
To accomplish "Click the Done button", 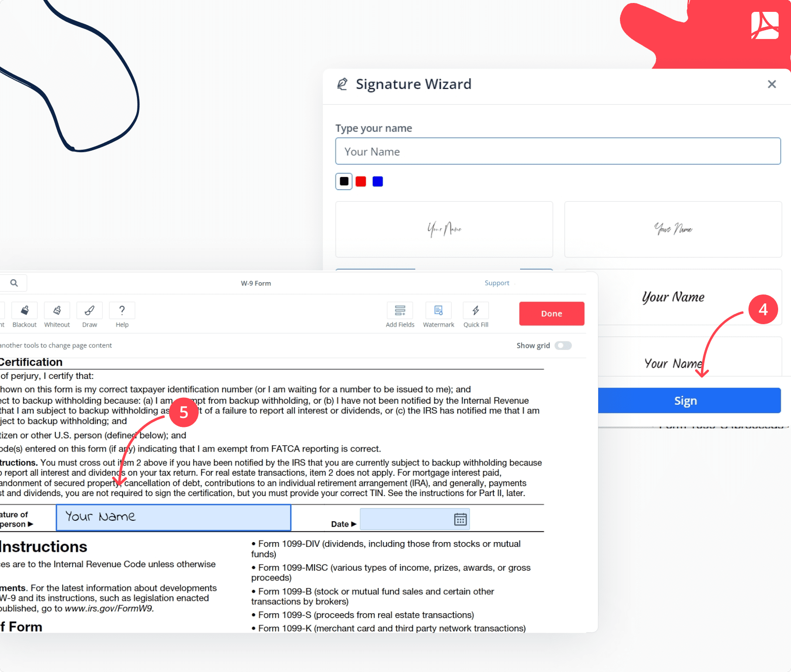I will coord(551,313).
